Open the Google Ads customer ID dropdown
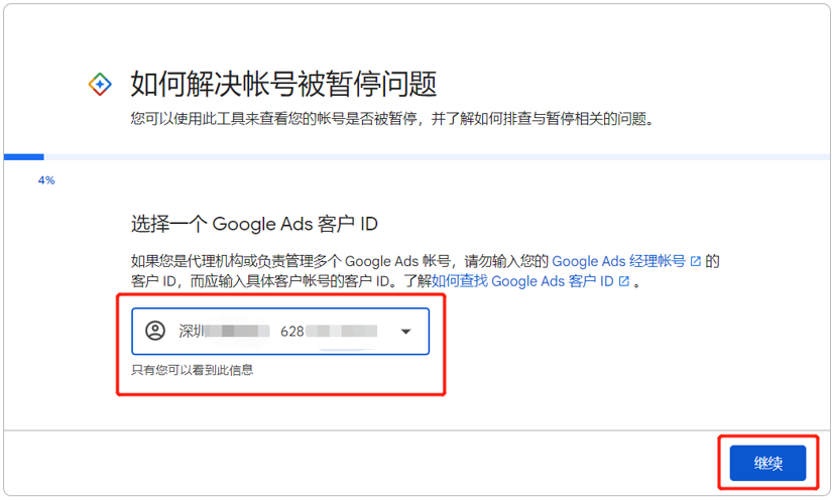Viewport: 832px width, 500px height. pos(280,331)
